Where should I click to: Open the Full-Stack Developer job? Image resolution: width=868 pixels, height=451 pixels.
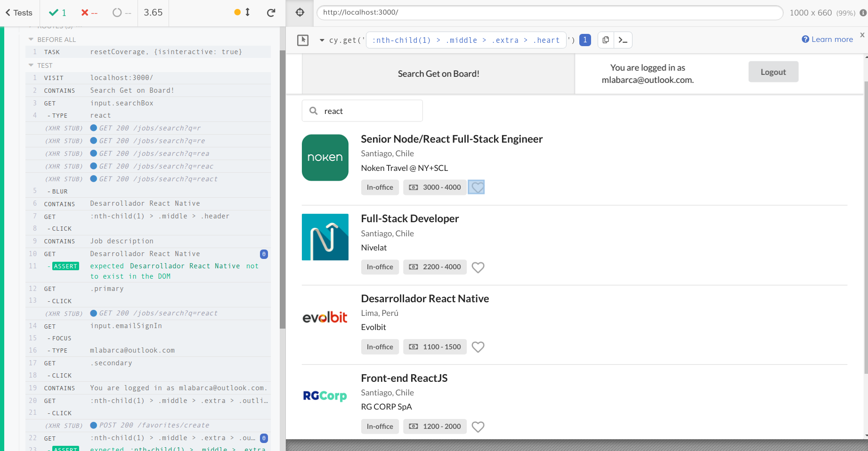click(410, 218)
